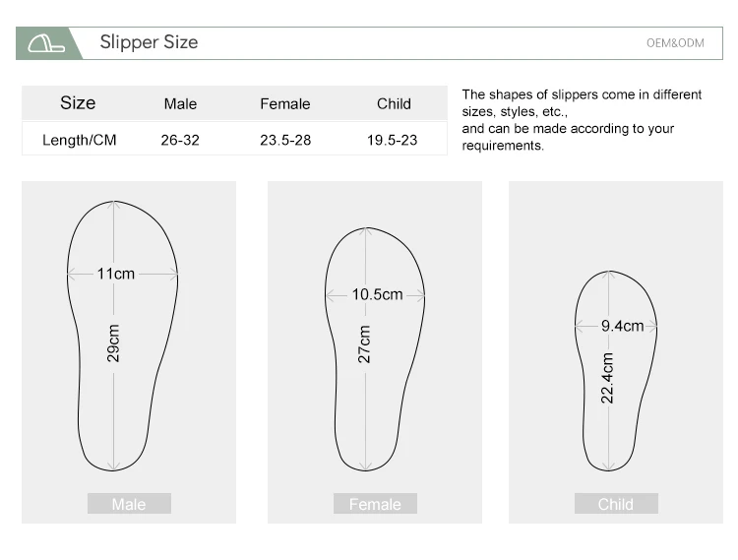Click the Length/CM row label
Image resolution: width=738 pixels, height=560 pixels.
(79, 140)
